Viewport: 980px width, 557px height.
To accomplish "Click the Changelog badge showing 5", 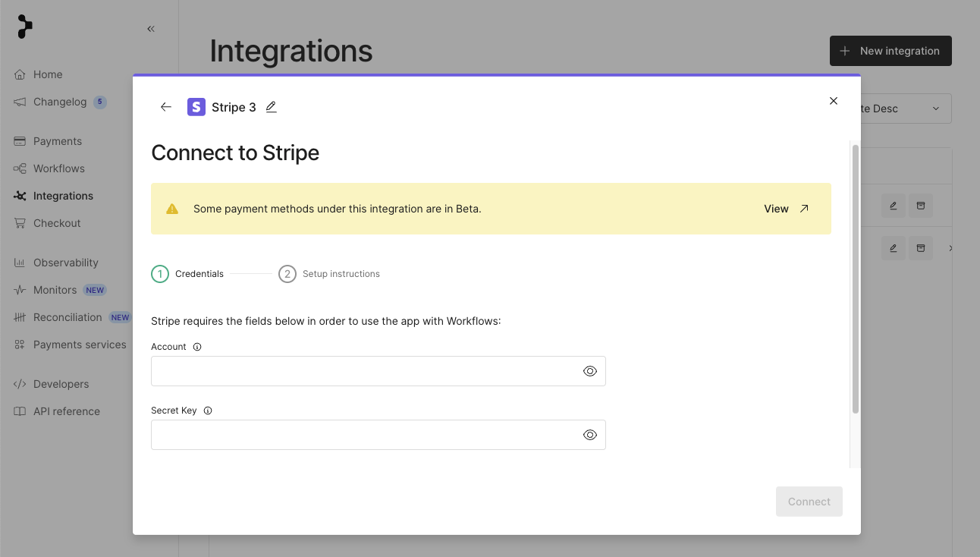I will coord(100,102).
